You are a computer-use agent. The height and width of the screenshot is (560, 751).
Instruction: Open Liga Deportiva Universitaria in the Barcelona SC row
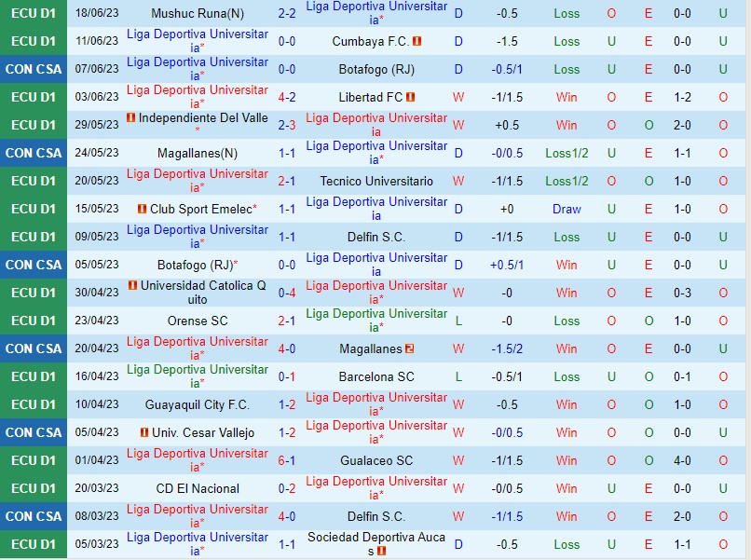pyautogui.click(x=198, y=376)
